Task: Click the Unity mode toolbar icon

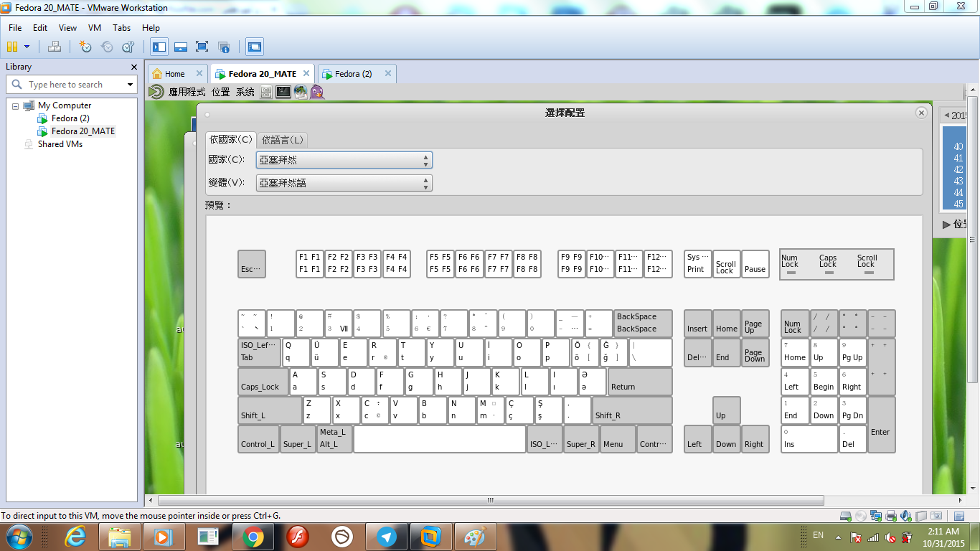Action: pyautogui.click(x=224, y=47)
